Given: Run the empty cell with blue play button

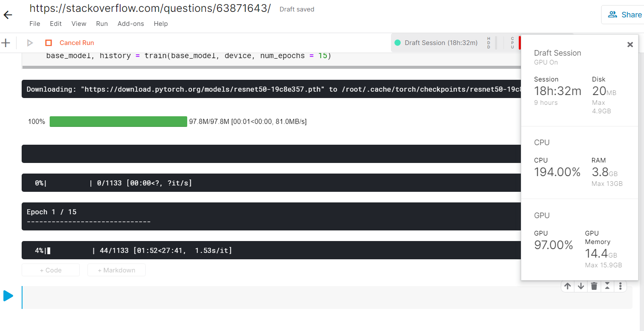Looking at the screenshot, I should (x=8, y=296).
